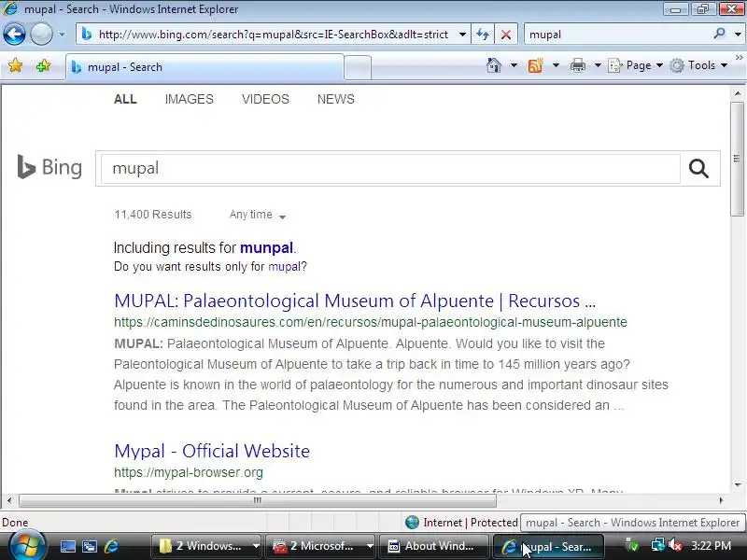Click the vertical scrollbar down arrow
The width and height of the screenshot is (747, 560).
pyautogui.click(x=738, y=485)
